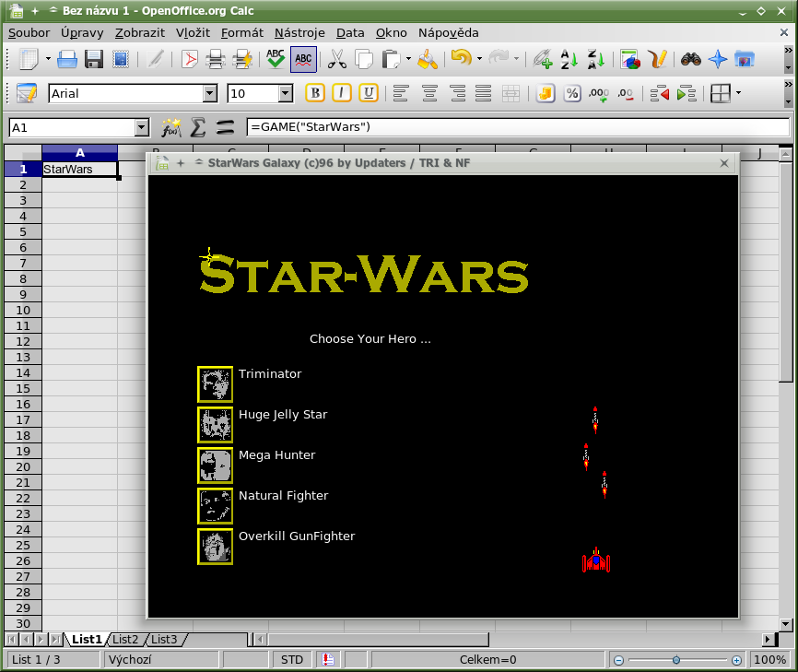
Task: Choose Overkill GunFighter hero
Action: point(215,547)
